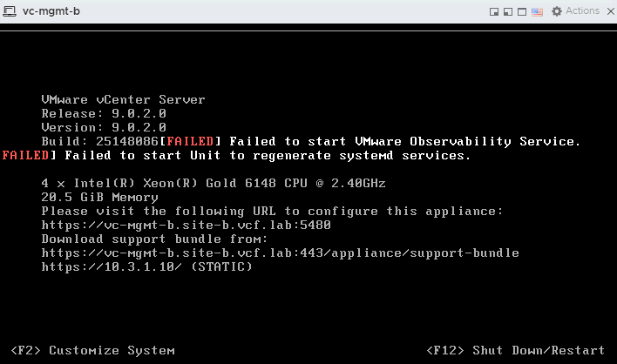This screenshot has width=617, height=364.
Task: Open the Actions menu
Action: point(582,11)
